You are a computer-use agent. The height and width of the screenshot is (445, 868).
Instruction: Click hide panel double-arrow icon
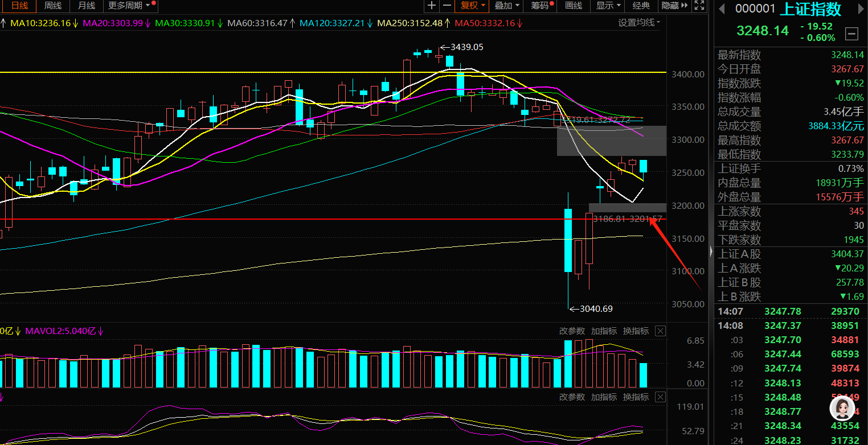click(685, 6)
